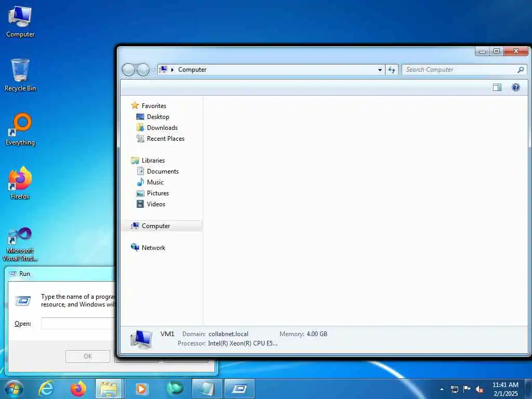The width and height of the screenshot is (532, 399).
Task: Click the Run taskbar button
Action: click(x=240, y=389)
